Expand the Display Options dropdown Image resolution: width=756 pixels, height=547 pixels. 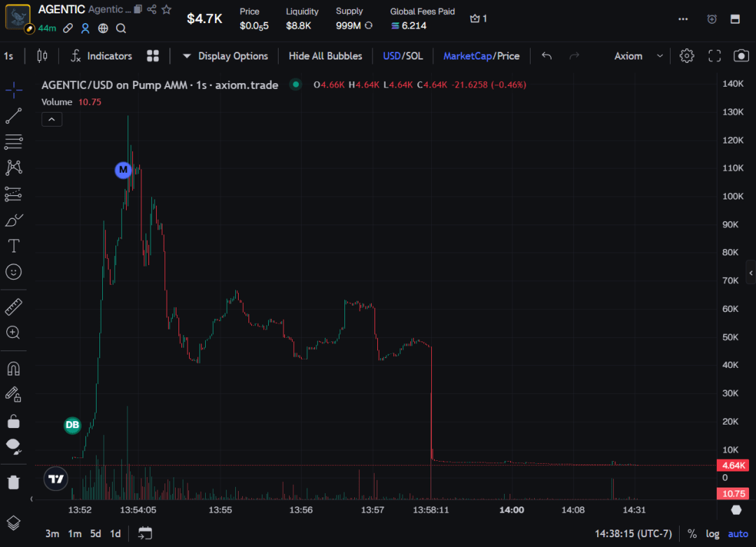coord(225,57)
